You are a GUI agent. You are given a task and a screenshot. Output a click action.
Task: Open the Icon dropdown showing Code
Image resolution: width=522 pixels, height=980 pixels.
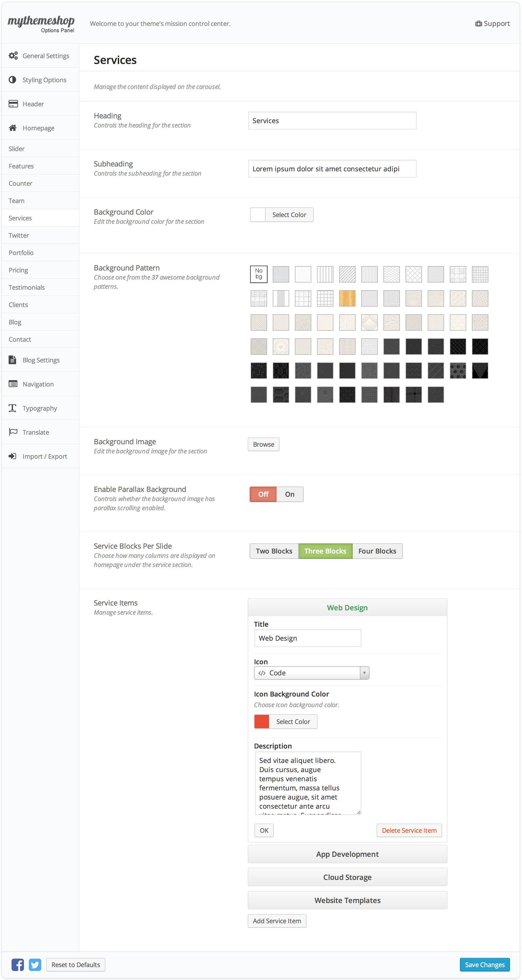[x=311, y=672]
